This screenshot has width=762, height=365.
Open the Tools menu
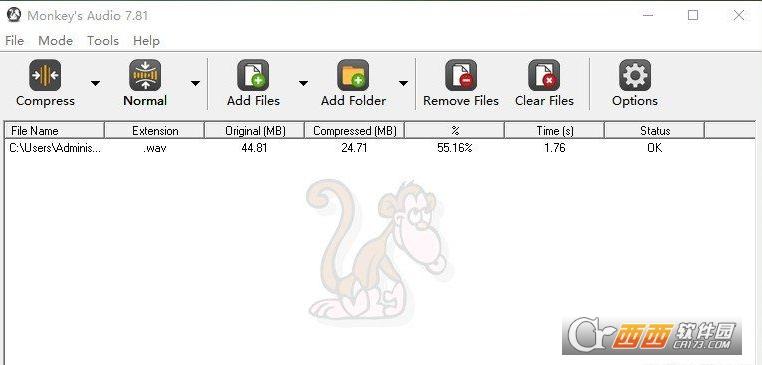(x=103, y=41)
